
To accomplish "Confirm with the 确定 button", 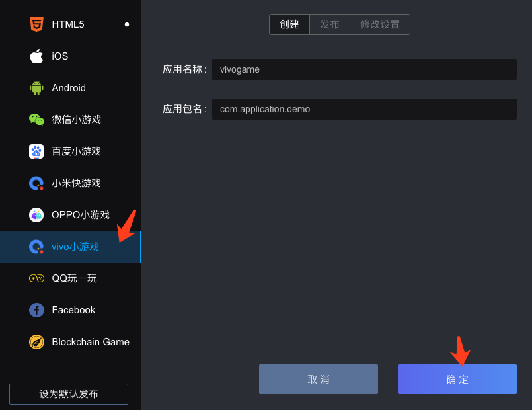I will (457, 380).
